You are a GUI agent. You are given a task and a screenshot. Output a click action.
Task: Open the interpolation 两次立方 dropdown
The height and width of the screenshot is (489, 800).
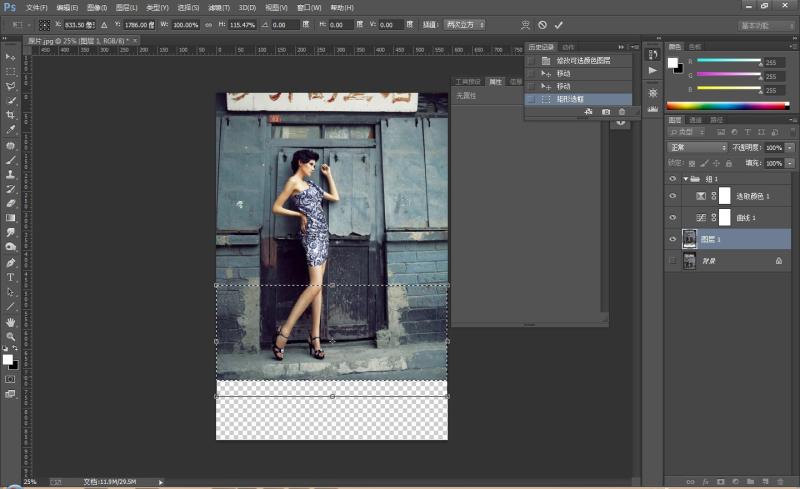(465, 25)
